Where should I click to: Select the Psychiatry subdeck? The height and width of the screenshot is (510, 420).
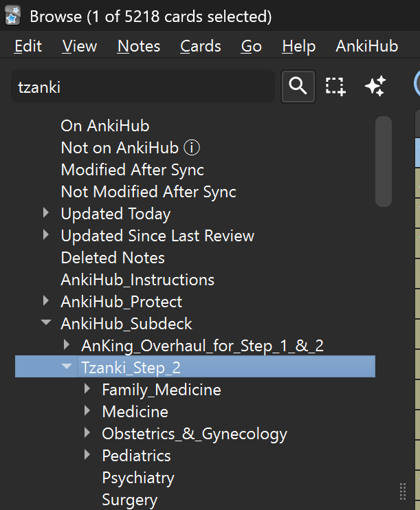pyautogui.click(x=138, y=478)
